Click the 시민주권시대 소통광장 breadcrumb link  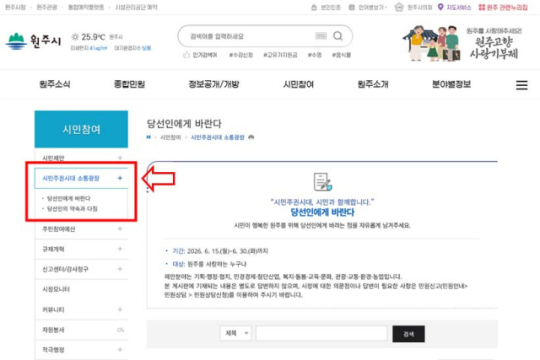[218, 137]
